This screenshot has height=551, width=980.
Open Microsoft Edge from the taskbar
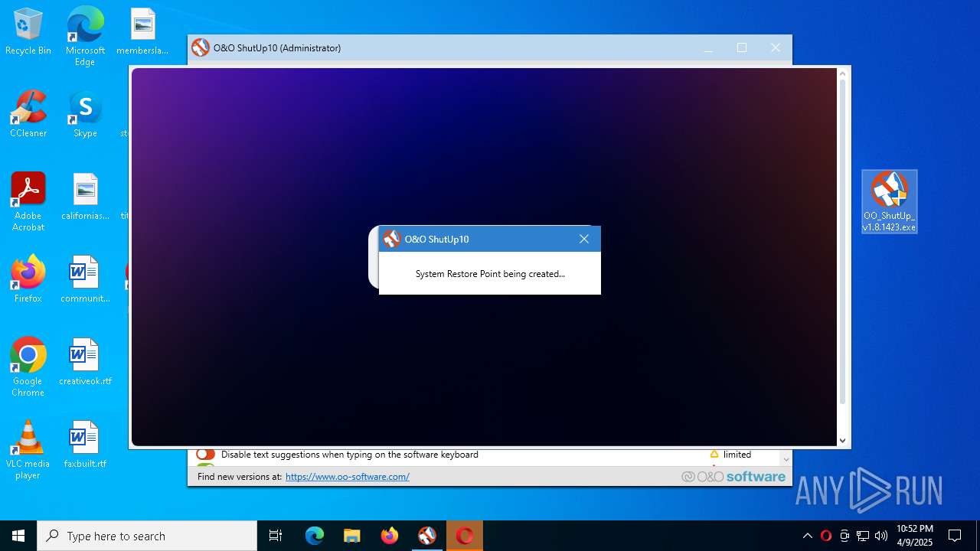[x=315, y=536]
